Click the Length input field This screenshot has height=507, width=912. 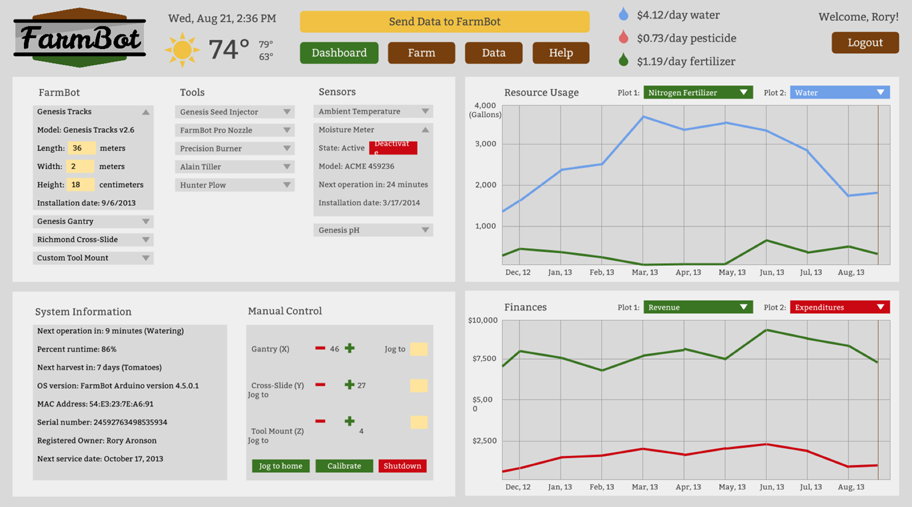click(81, 148)
